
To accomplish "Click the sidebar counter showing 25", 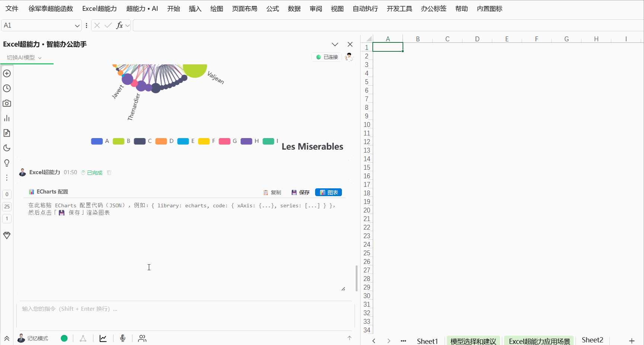I will (7, 207).
